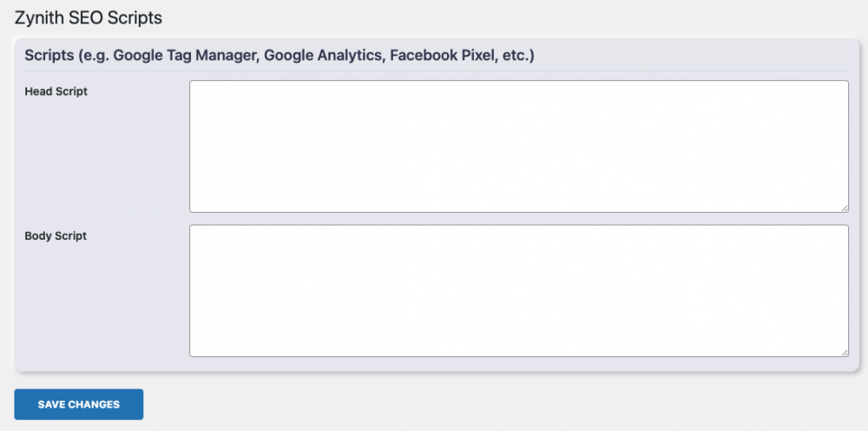The height and width of the screenshot is (431, 868).
Task: Click the "Head Script" field label
Action: [x=56, y=91]
